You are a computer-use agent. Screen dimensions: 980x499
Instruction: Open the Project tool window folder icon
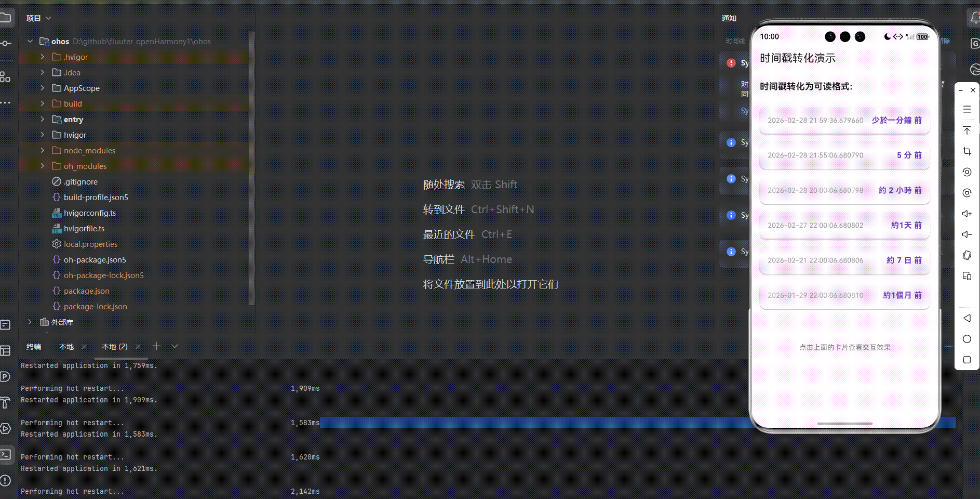[6, 18]
